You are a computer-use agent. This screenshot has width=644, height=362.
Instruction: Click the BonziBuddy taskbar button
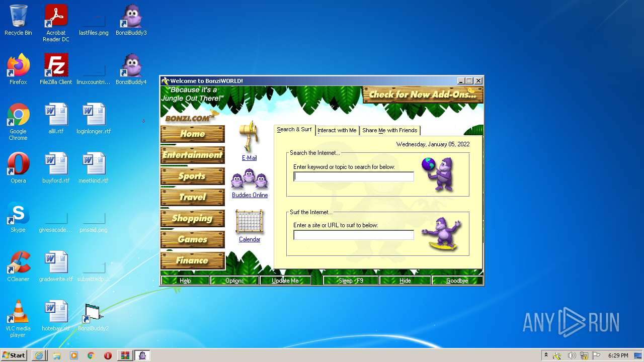click(143, 355)
